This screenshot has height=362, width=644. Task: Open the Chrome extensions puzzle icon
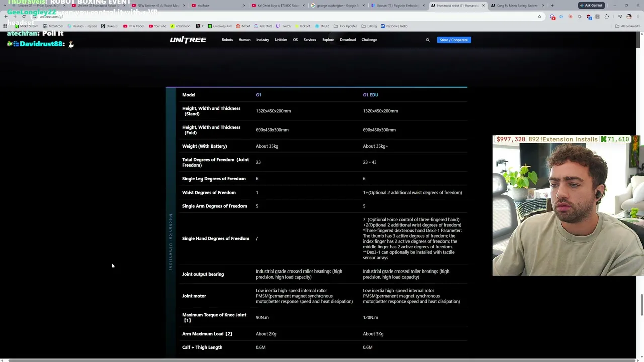pos(606,17)
